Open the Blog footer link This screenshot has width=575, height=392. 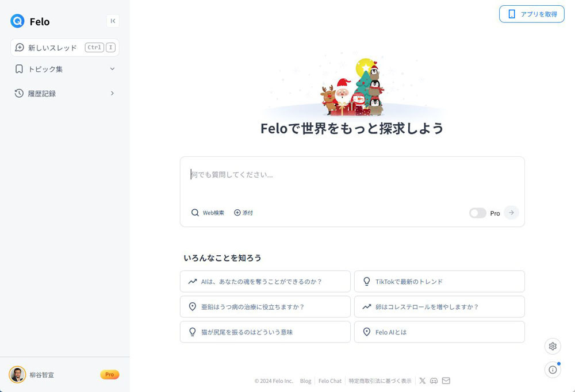pyautogui.click(x=305, y=381)
